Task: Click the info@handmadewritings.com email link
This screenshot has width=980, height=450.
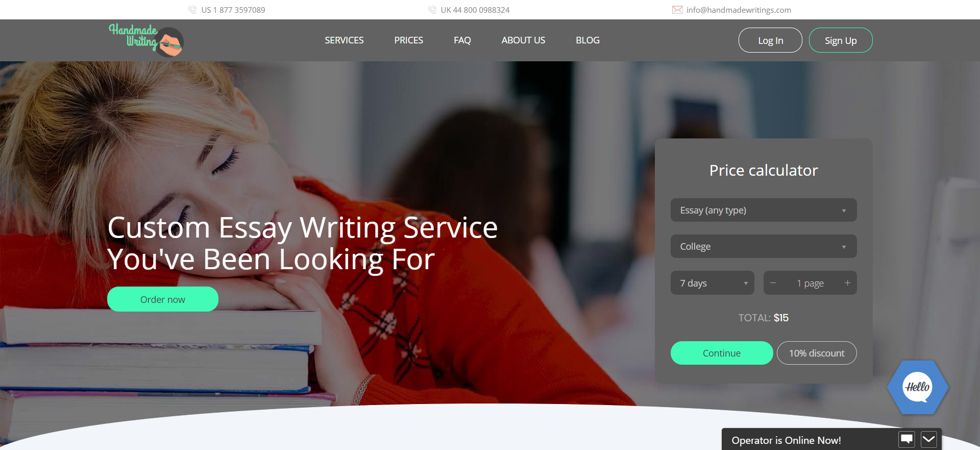Action: pyautogui.click(x=739, y=10)
